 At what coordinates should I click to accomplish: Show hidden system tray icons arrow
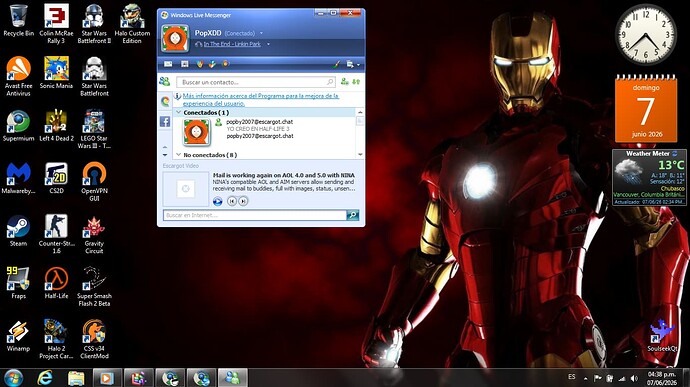click(586, 378)
